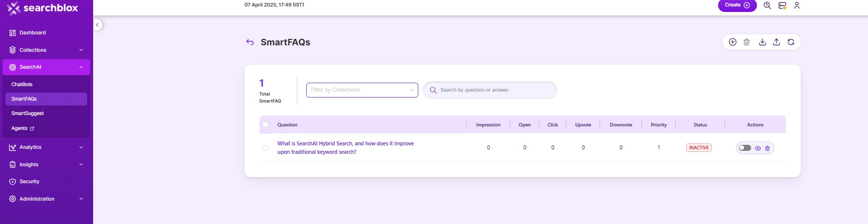This screenshot has width=868, height=224.
Task: Go back using the arrow beside SmartFAQs
Action: [250, 42]
